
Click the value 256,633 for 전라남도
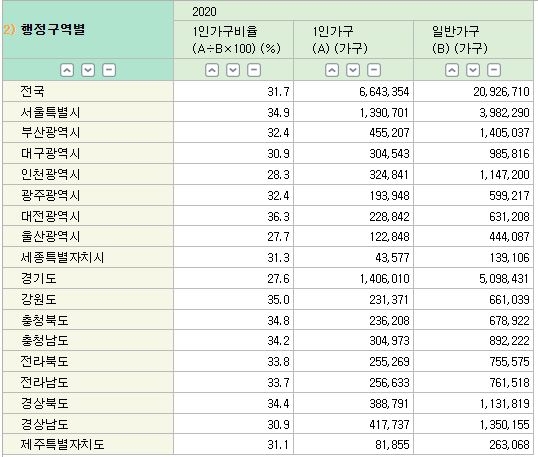[389, 383]
